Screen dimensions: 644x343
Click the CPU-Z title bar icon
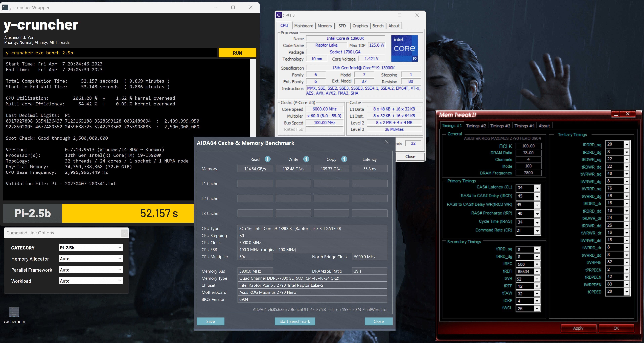pos(279,15)
